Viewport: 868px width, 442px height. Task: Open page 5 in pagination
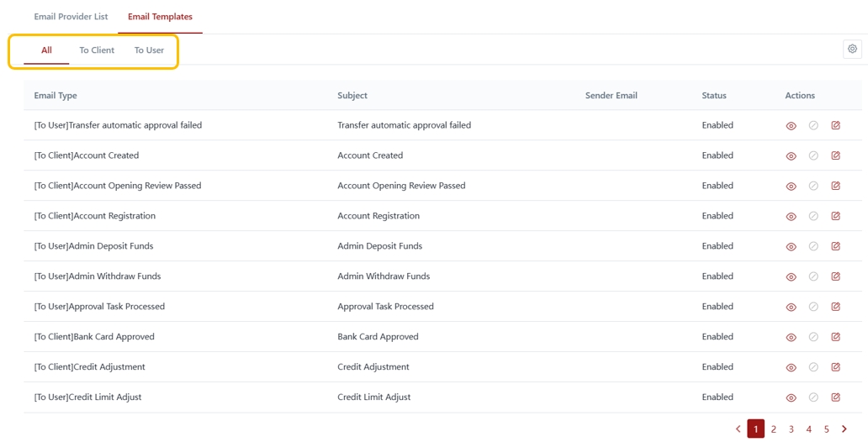click(827, 429)
